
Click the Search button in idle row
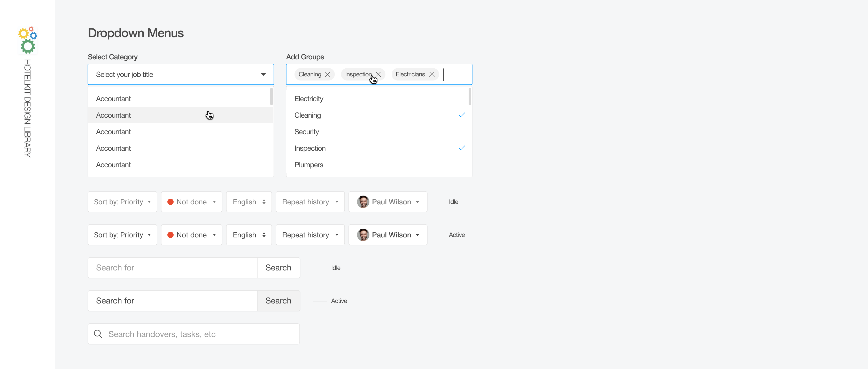click(278, 268)
